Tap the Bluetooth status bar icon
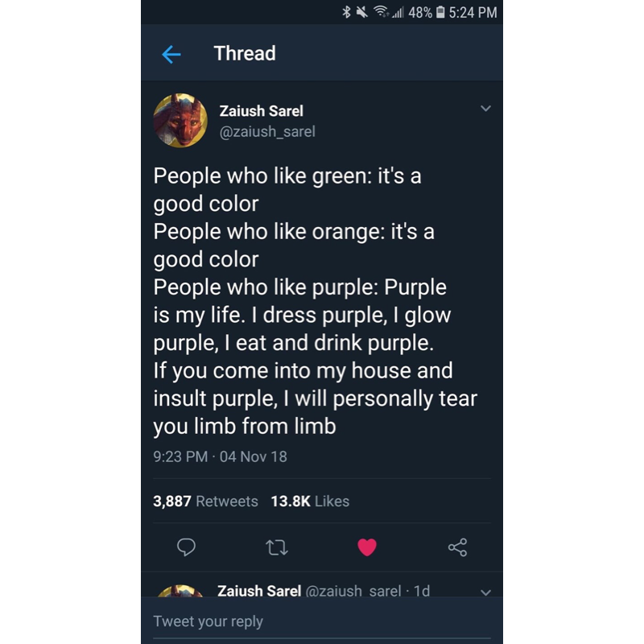This screenshot has width=644, height=644. coord(347,12)
